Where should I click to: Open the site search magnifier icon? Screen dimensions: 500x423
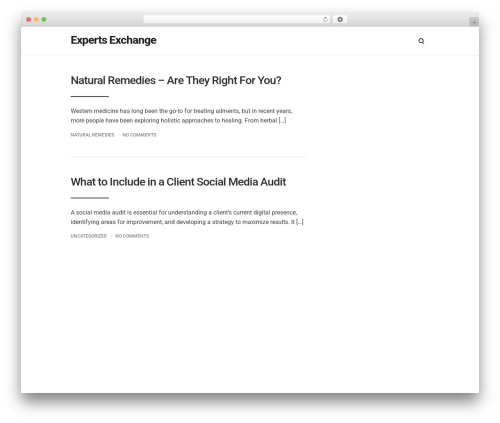[421, 41]
